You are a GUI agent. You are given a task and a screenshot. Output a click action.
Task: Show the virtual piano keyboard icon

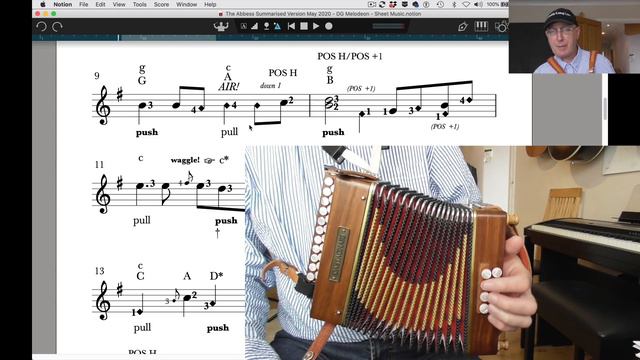[x=481, y=26]
